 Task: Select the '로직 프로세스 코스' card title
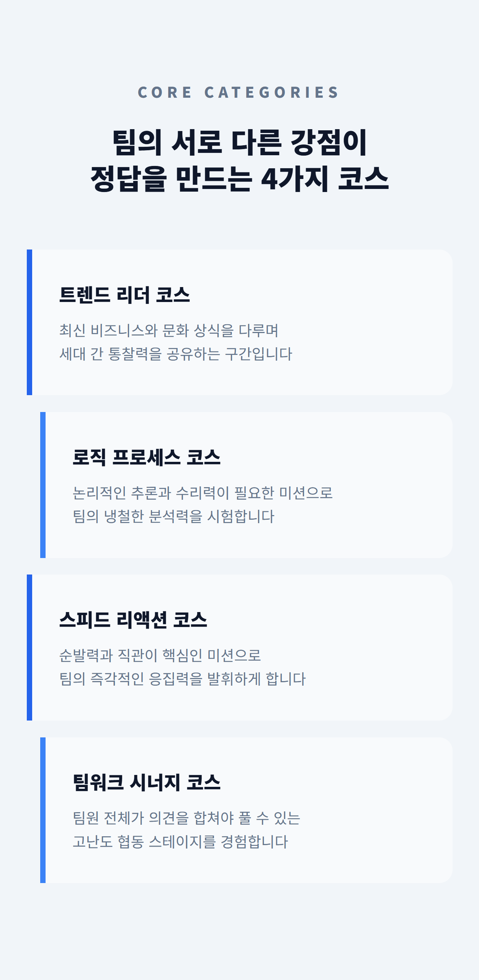[x=147, y=457]
